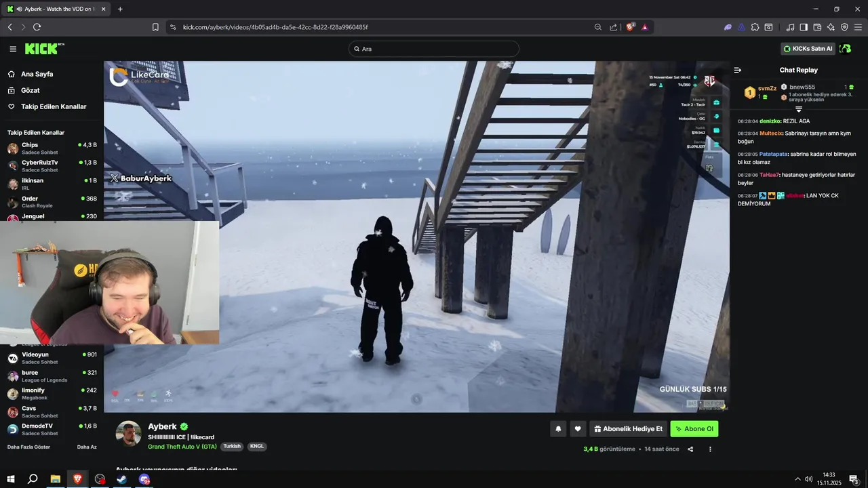Click top gifter svmZz in the leaderboard
Screen dimensions: 868x488
point(767,89)
